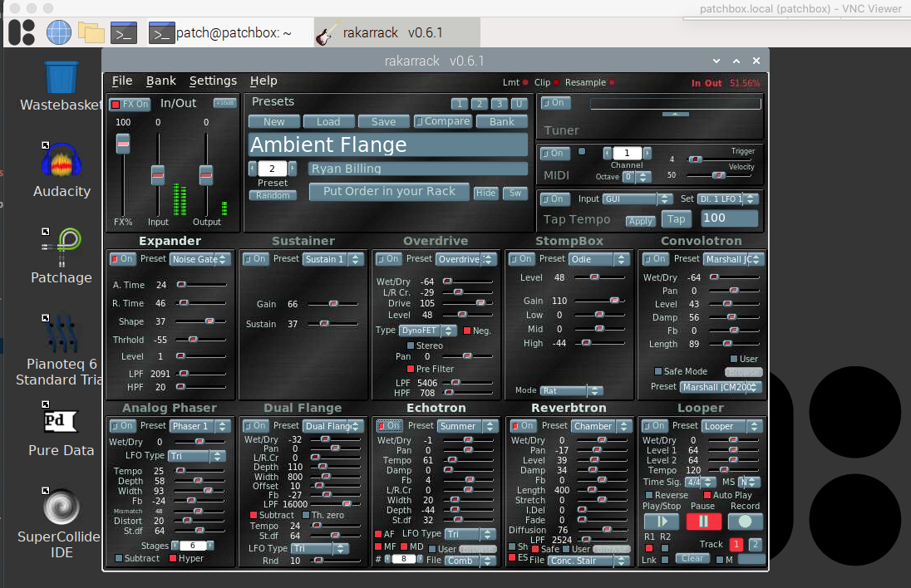Click the Load preset button
This screenshot has height=588, width=911.
pyautogui.click(x=328, y=121)
